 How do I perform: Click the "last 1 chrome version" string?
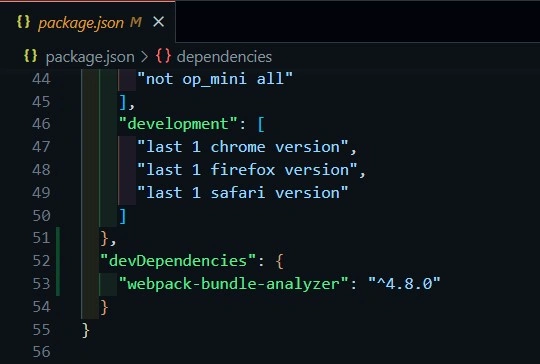242,147
